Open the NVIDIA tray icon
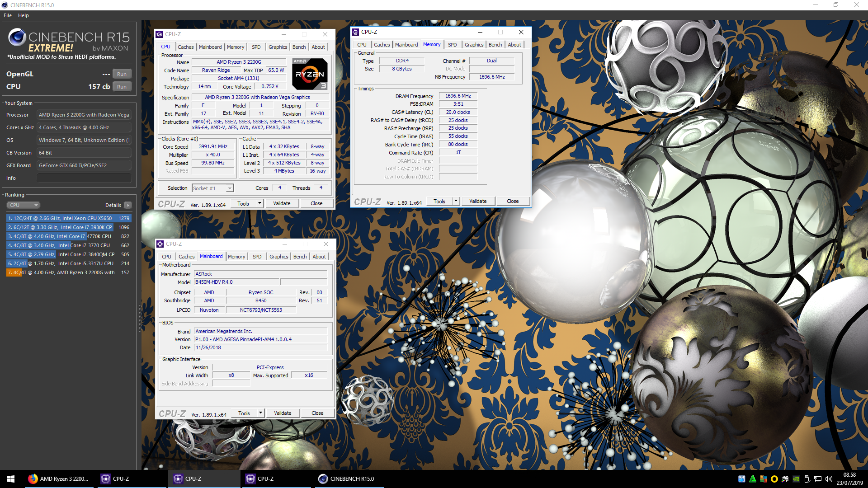This screenshot has width=868, height=488. click(796, 479)
